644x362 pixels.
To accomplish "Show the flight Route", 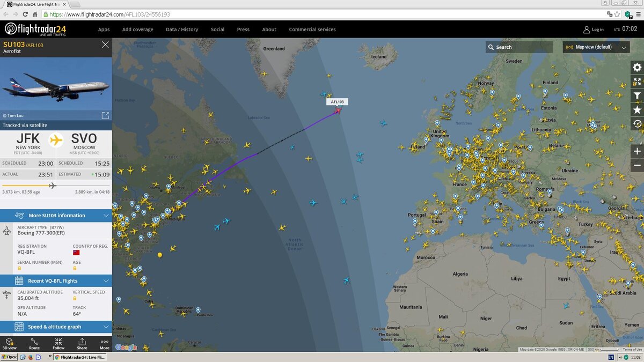I will (x=34, y=343).
